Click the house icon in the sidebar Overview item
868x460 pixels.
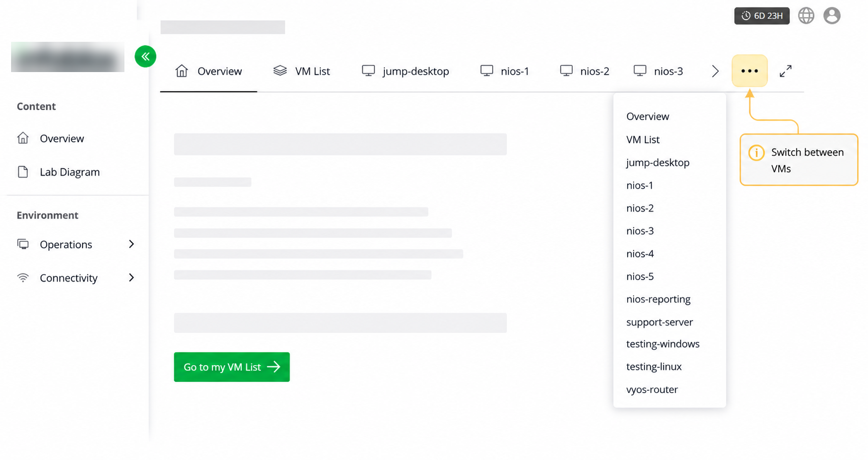tap(23, 138)
